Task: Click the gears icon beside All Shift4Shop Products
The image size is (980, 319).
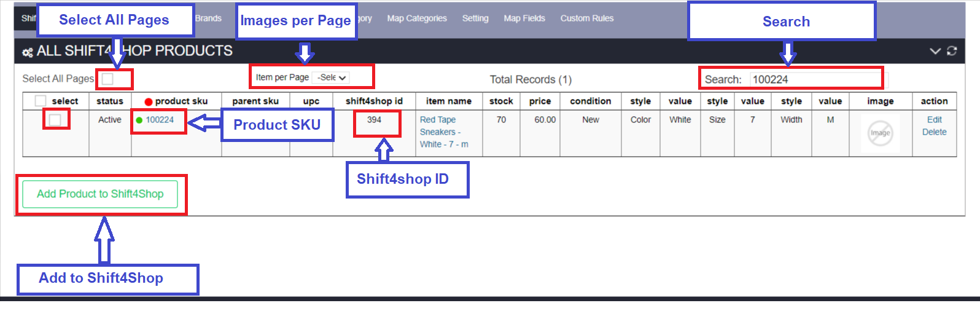Action: pyautogui.click(x=28, y=52)
